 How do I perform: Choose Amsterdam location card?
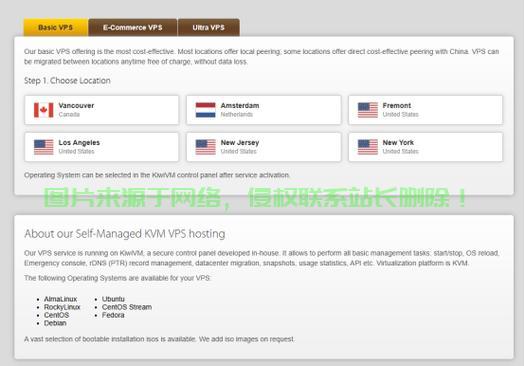tap(264, 110)
